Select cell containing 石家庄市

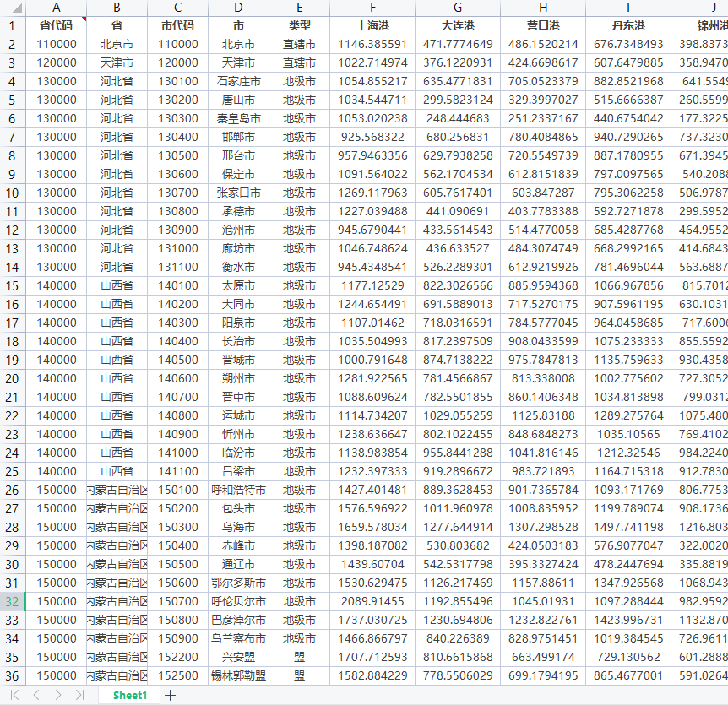[239, 81]
